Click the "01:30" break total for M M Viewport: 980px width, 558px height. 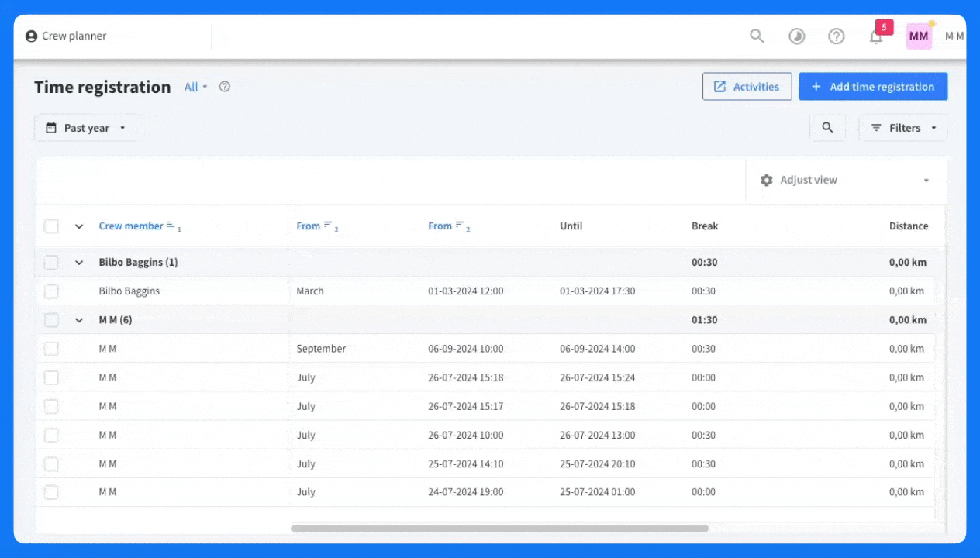[705, 320]
